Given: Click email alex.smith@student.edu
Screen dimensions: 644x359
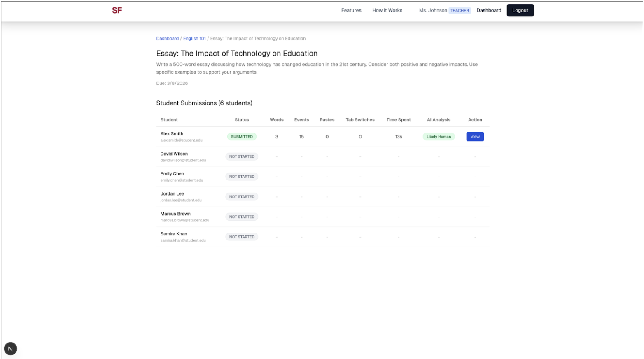Looking at the screenshot, I should tap(181, 140).
